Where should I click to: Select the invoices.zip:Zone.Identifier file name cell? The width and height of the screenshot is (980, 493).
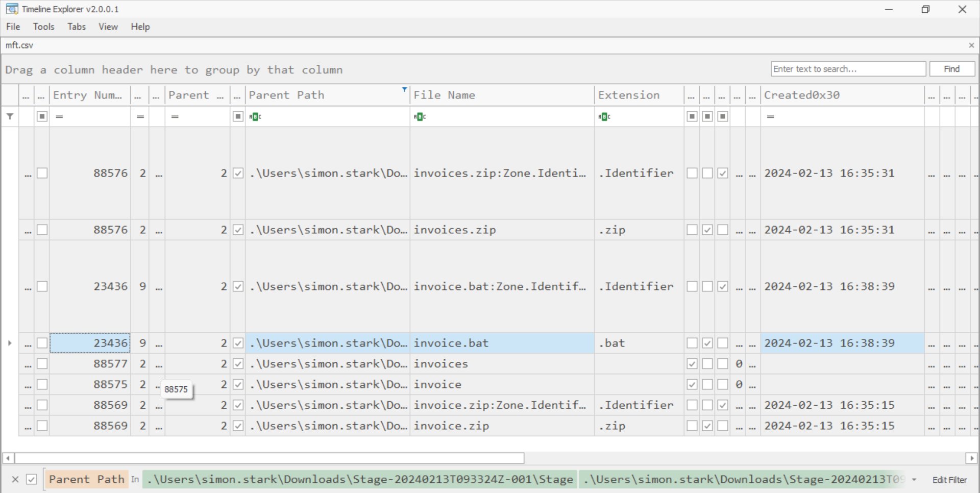tap(502, 173)
